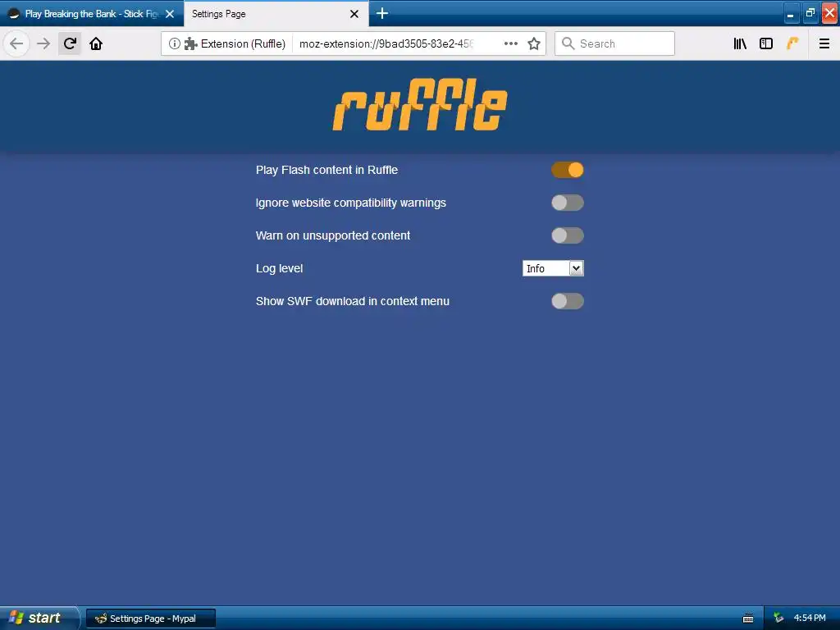The image size is (840, 630).
Task: Click the 4:54 PM taskbar clock
Action: [x=810, y=619]
